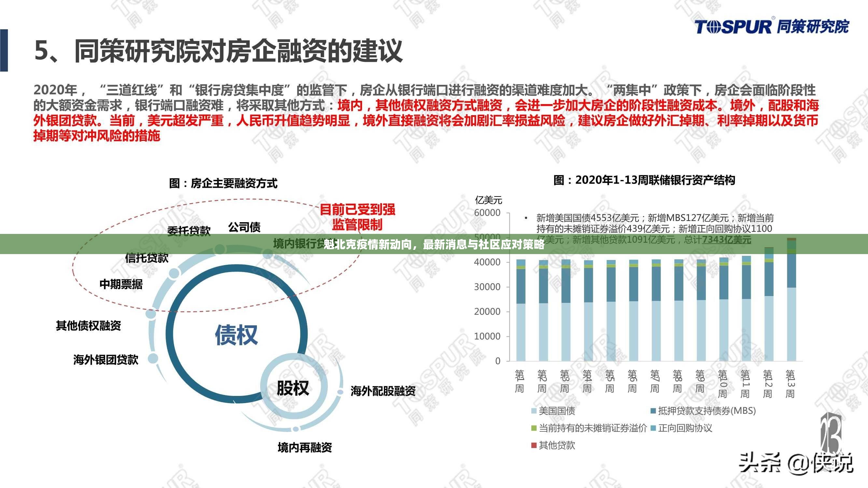The image size is (868, 488).
Task: Click the 其他贷款 legend swatch
Action: coord(534,445)
